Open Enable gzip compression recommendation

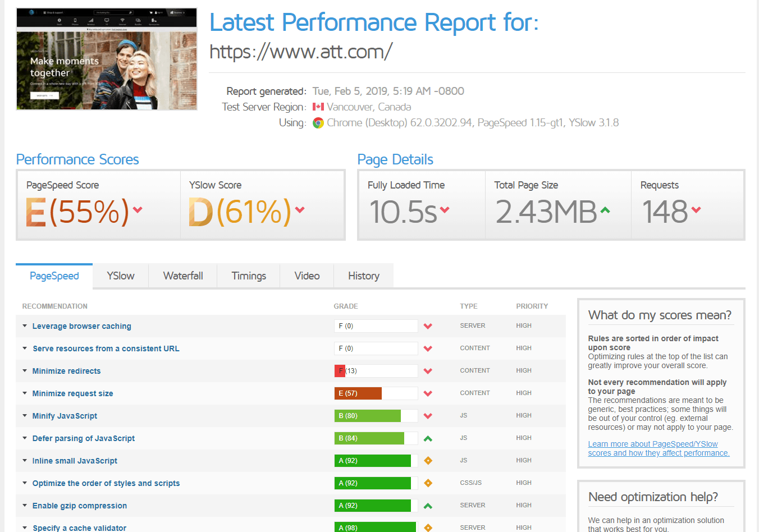click(x=80, y=506)
